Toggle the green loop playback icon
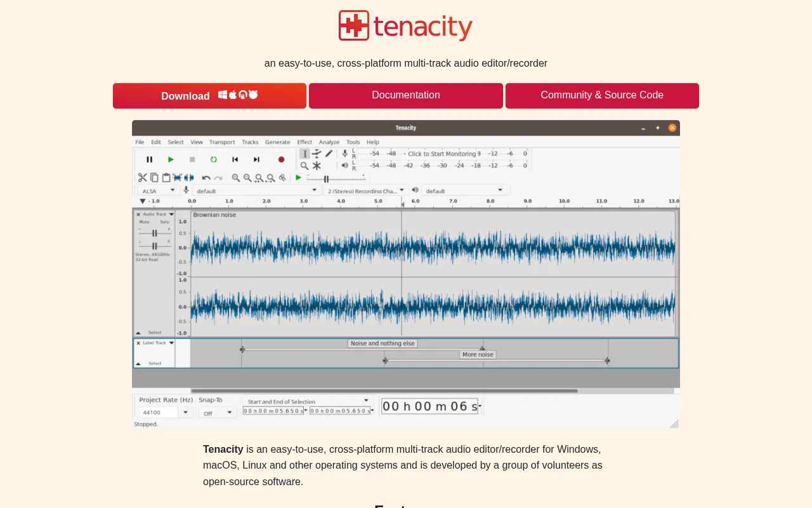Viewport: 812px width, 508px height. click(214, 159)
